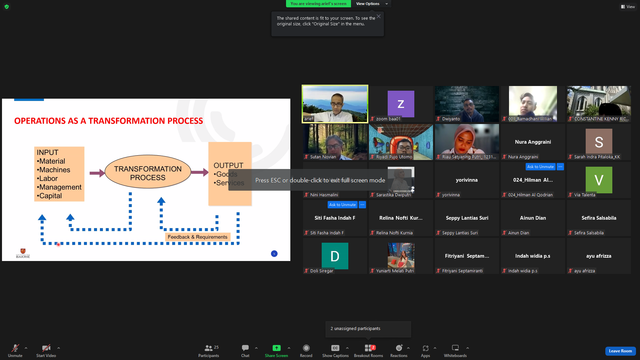The width and height of the screenshot is (640, 360).
Task: Open share options arrow beside Share Screen
Action: point(289,348)
